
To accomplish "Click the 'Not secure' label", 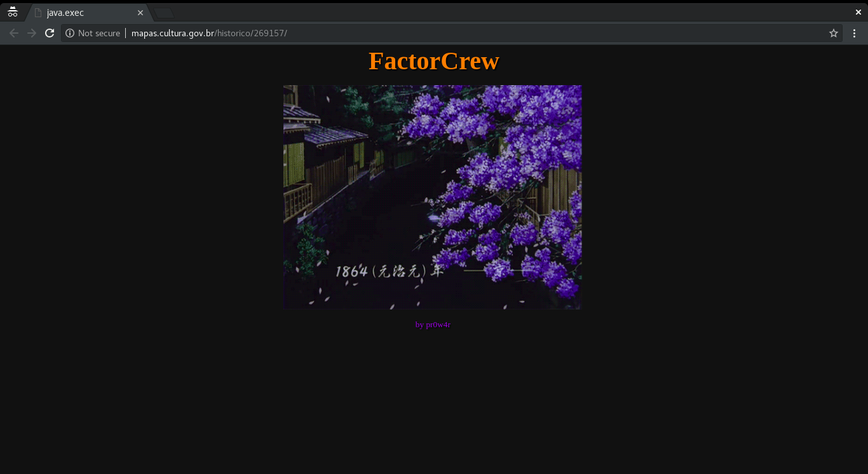I will (99, 33).
